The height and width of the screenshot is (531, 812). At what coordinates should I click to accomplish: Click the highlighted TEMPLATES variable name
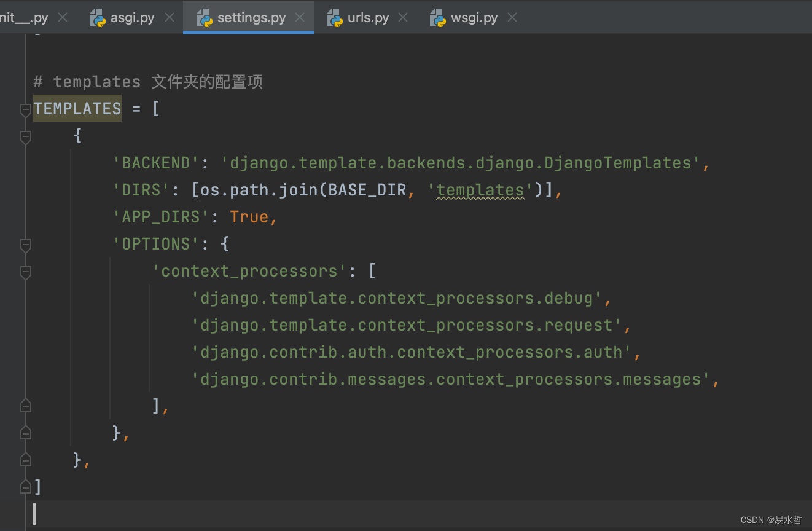77,109
